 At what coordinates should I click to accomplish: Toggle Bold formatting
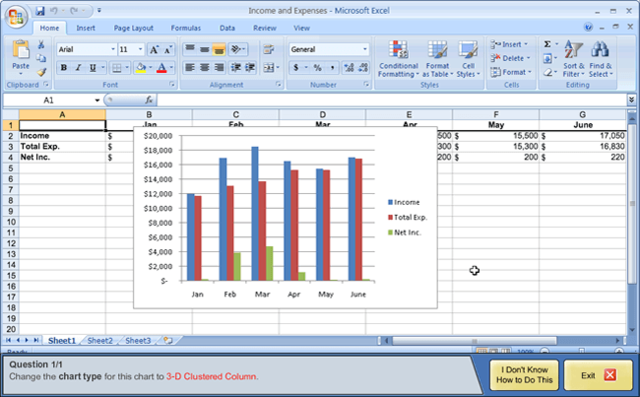(x=64, y=67)
